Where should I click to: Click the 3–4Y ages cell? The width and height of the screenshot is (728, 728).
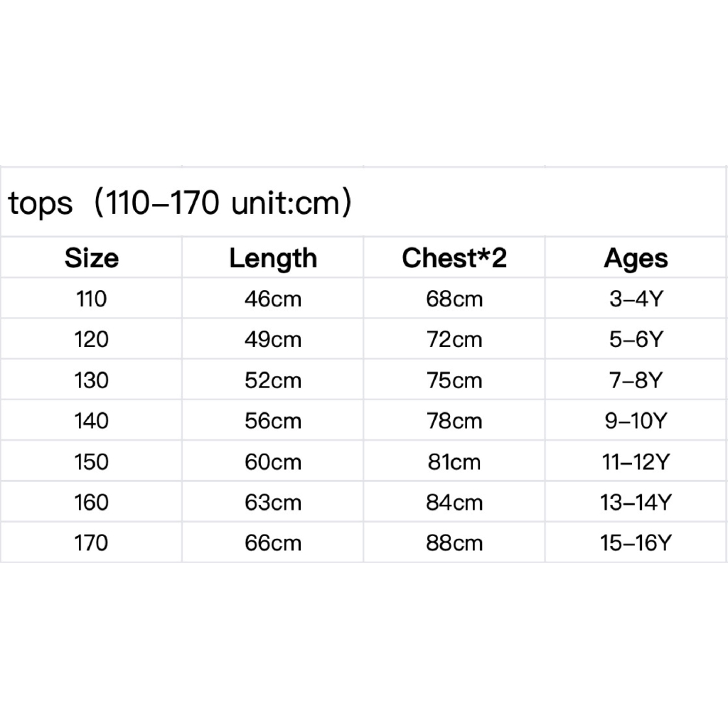pyautogui.click(x=636, y=299)
